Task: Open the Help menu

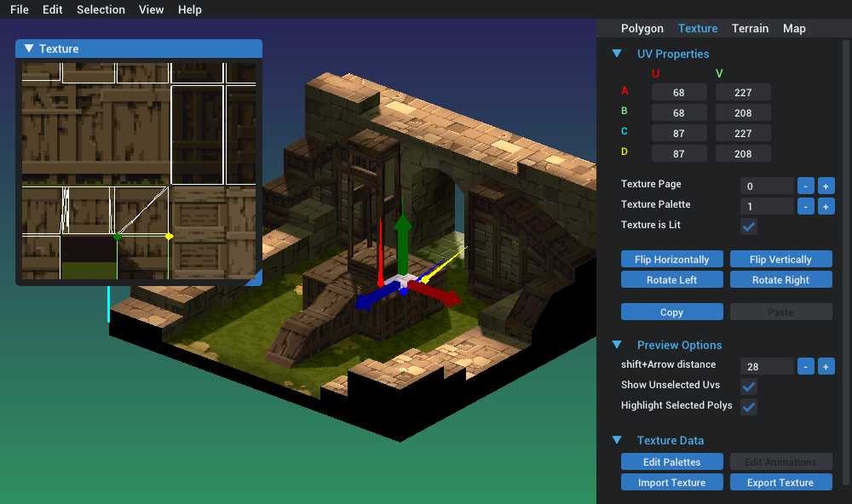Action: click(190, 9)
